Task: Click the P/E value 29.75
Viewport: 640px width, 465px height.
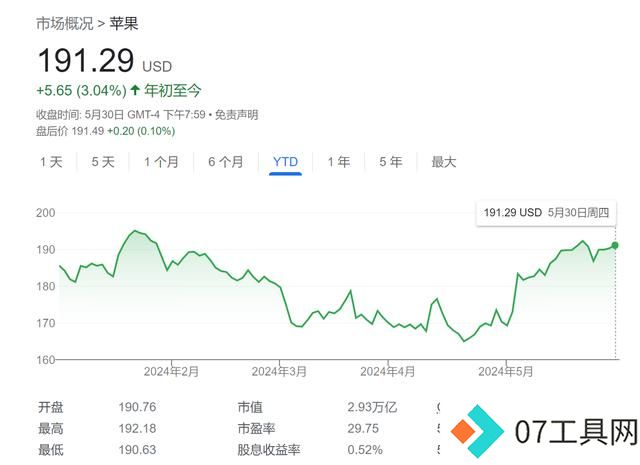Action: (363, 429)
